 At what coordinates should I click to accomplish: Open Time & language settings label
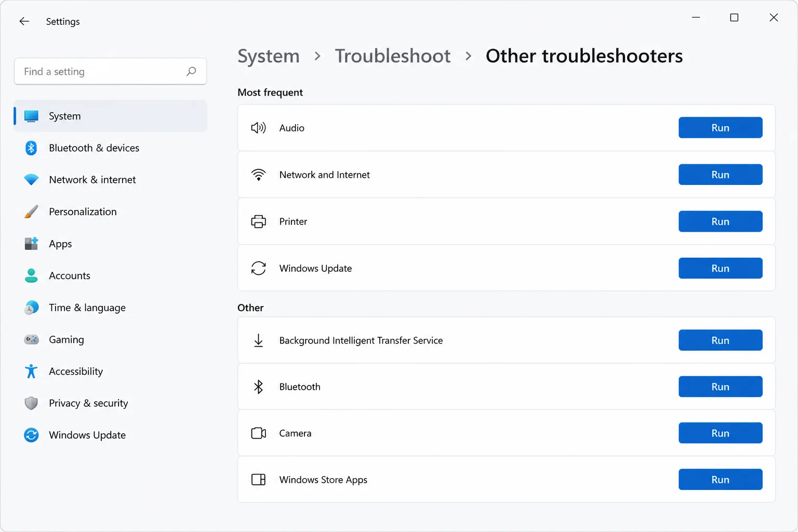[x=87, y=308]
